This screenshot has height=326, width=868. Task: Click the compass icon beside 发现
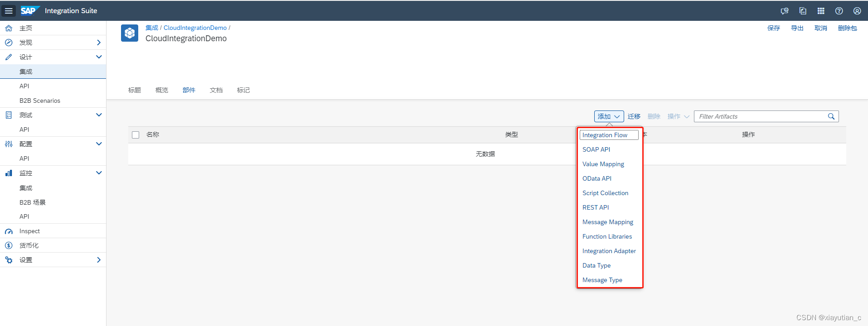click(9, 43)
